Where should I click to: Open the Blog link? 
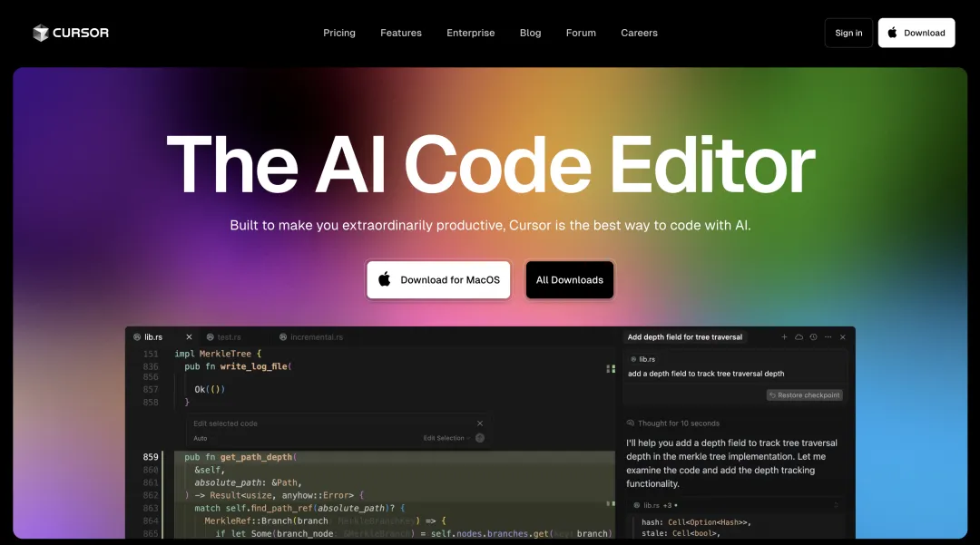click(x=530, y=33)
